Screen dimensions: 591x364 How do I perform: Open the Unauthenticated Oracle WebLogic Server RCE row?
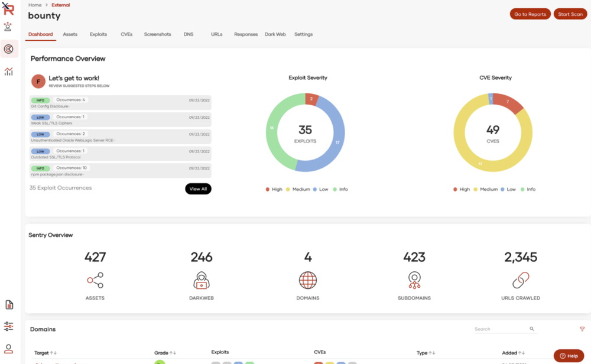click(120, 136)
